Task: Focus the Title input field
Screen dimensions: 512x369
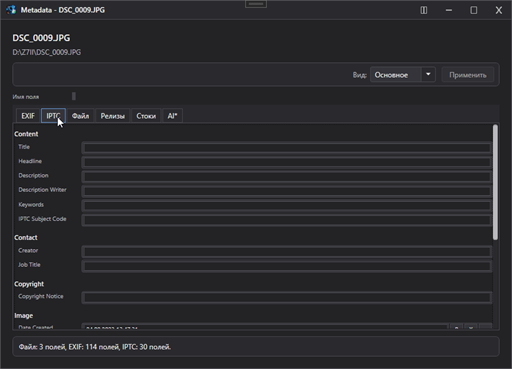Action: tap(287, 148)
